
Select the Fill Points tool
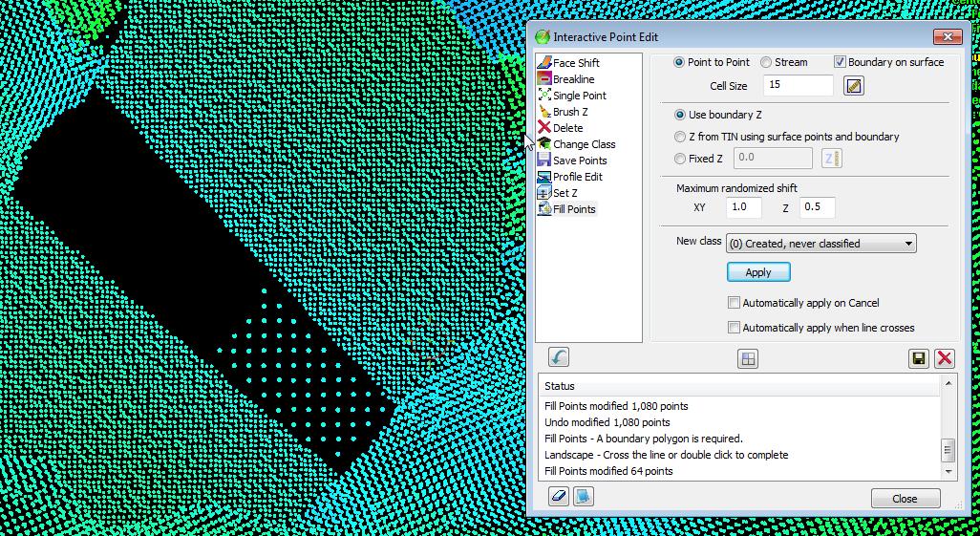point(566,209)
